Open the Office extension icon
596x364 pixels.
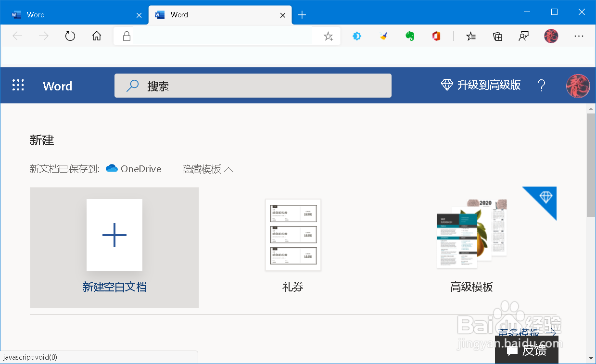point(436,36)
